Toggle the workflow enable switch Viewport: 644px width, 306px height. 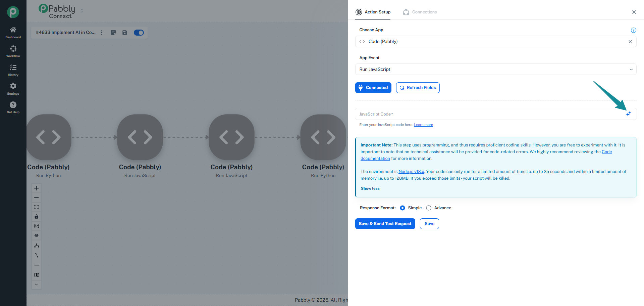pos(139,33)
